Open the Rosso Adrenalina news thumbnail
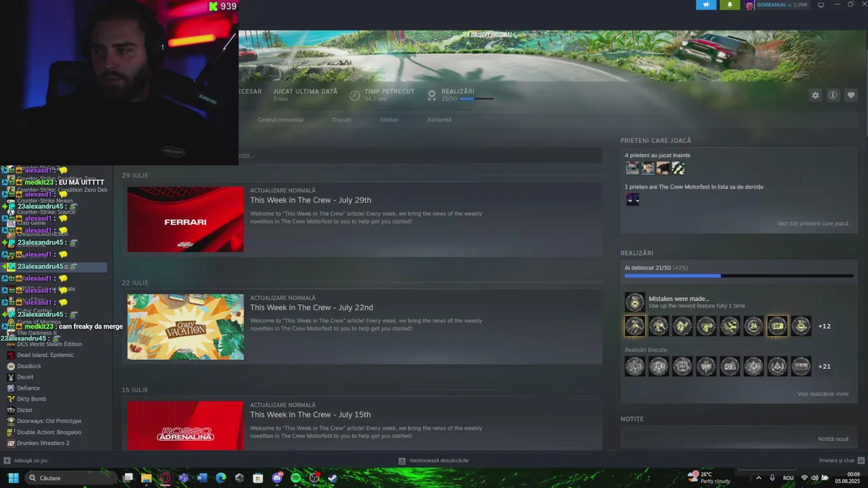The image size is (868, 488). (x=185, y=426)
